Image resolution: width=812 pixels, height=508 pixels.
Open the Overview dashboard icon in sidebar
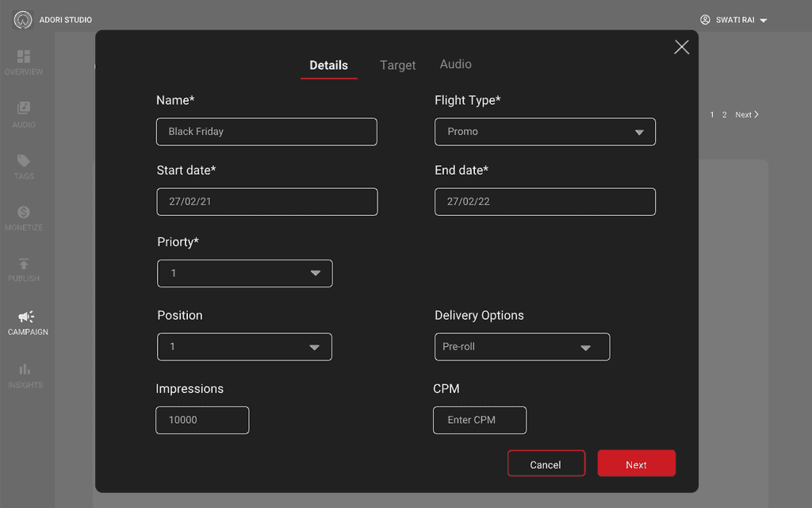pos(24,56)
